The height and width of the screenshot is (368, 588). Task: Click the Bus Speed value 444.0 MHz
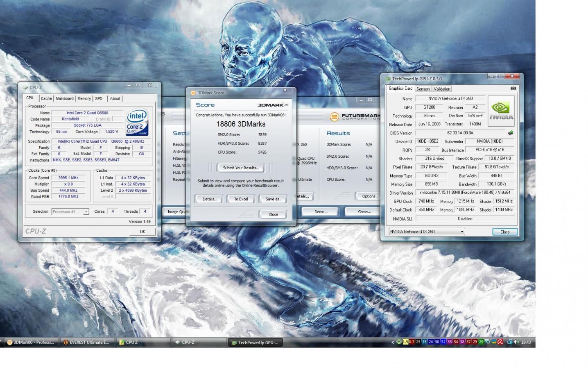[68, 190]
